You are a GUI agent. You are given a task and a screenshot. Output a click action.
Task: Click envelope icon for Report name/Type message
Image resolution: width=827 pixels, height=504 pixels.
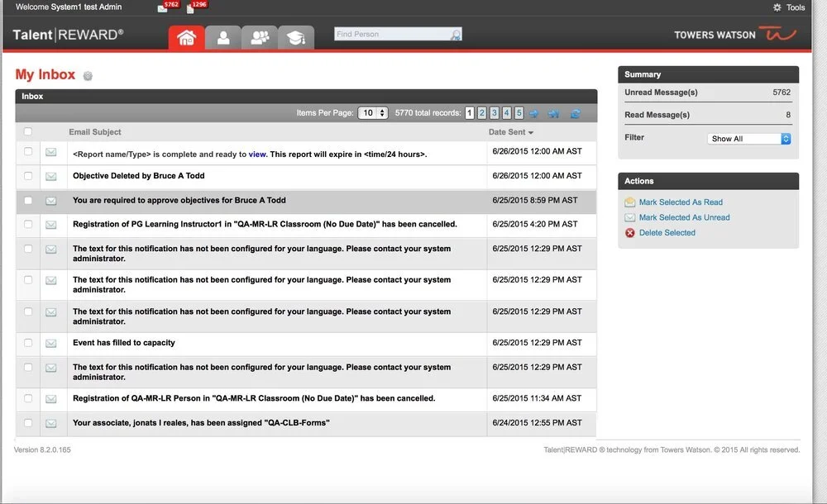pyautogui.click(x=50, y=152)
